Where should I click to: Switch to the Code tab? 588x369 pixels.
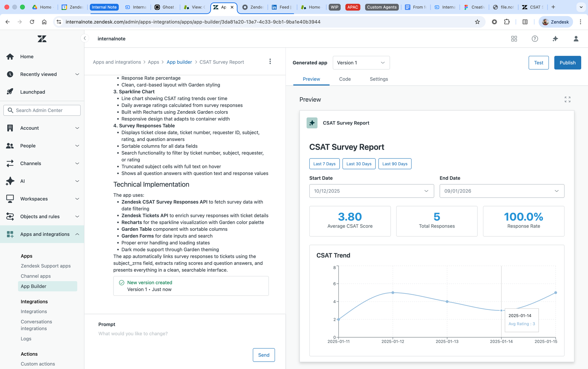pos(345,79)
